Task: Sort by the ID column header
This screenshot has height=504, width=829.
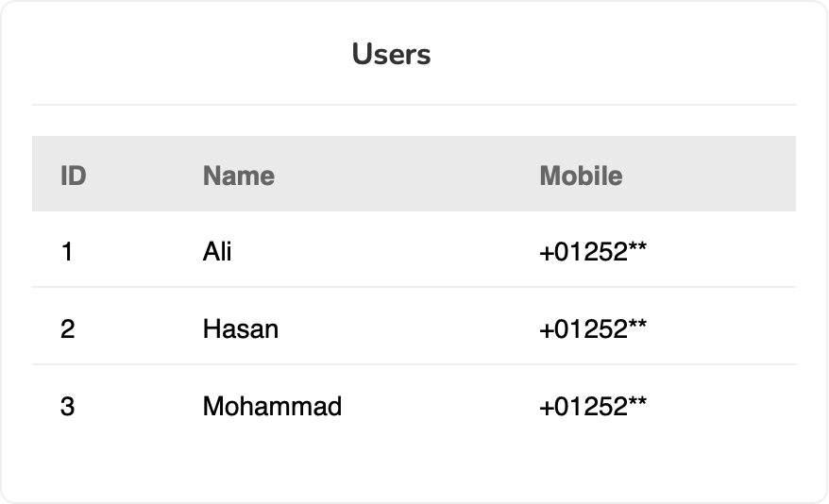Action: (73, 176)
